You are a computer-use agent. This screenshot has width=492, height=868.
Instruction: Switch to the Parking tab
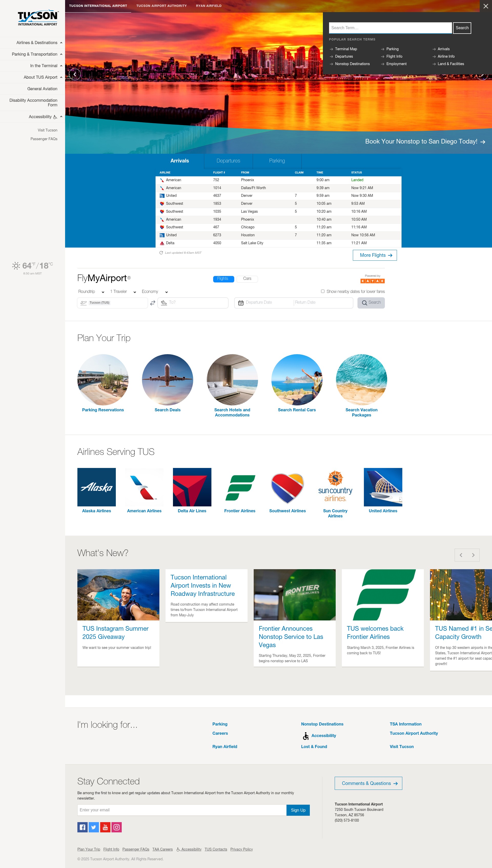coord(277,161)
